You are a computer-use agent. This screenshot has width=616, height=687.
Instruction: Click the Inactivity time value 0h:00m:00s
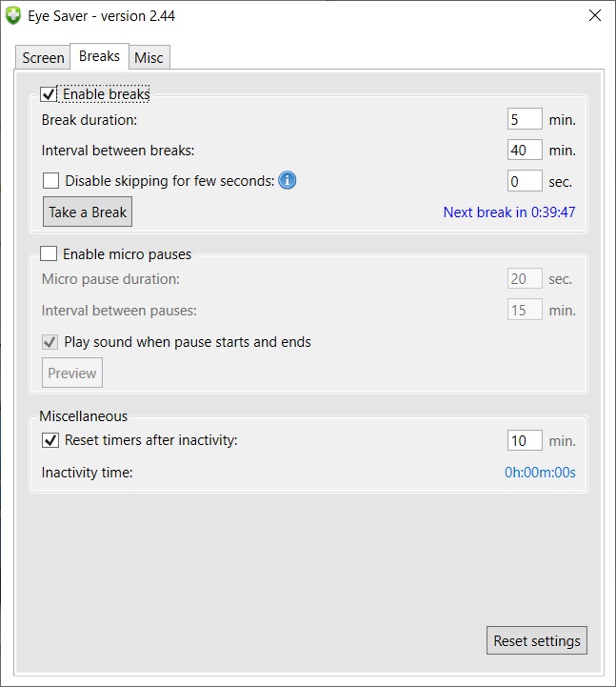540,473
